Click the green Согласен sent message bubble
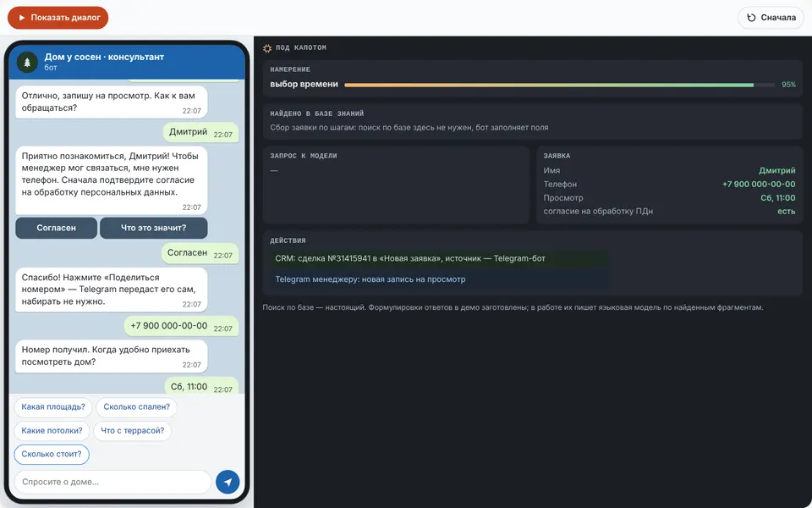Viewport: 812px width, 508px height. [x=200, y=253]
